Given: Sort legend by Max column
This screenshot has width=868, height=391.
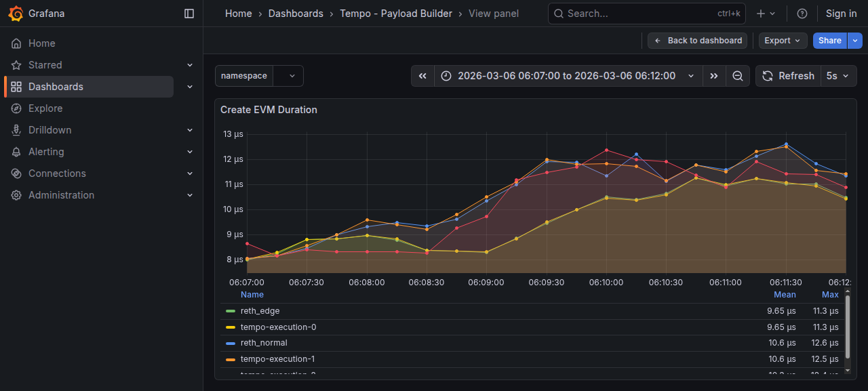Looking at the screenshot, I should 830,295.
